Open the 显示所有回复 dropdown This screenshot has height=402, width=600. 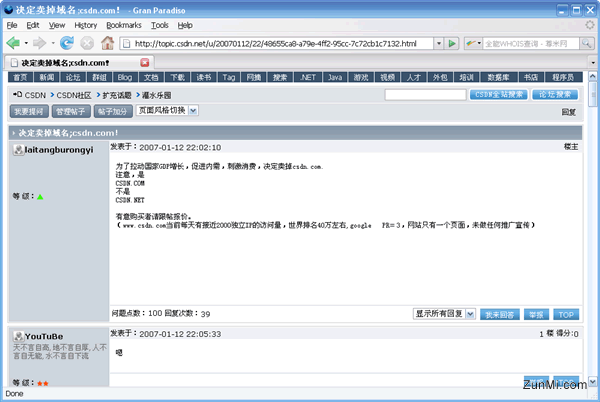(470, 314)
